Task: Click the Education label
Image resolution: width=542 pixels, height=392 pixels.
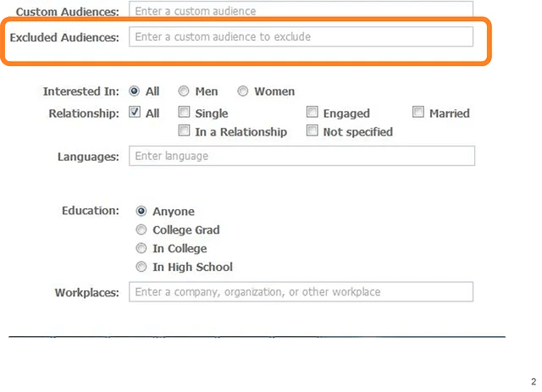Action: [x=91, y=211]
